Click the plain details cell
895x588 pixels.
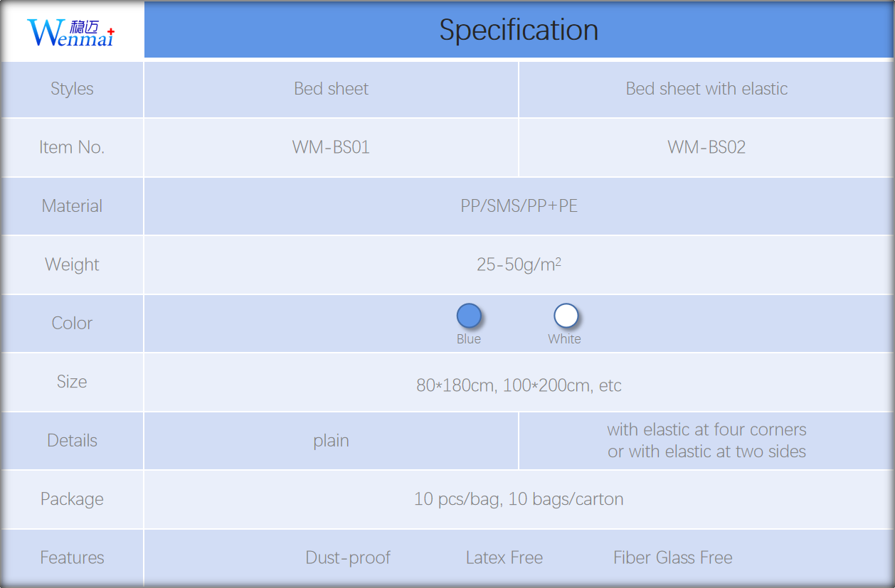tap(332, 441)
